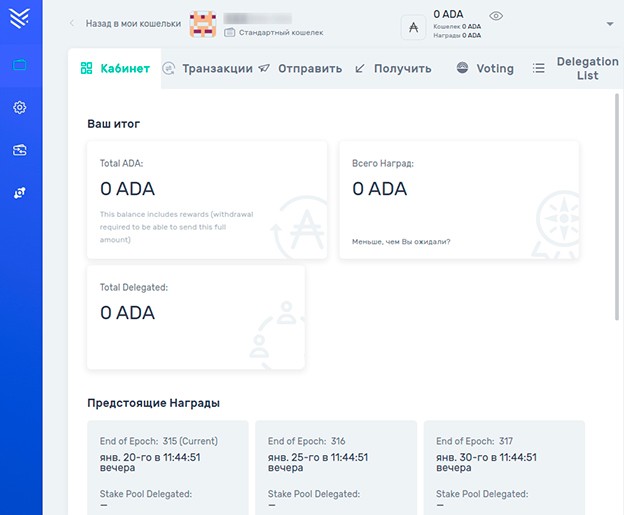The width and height of the screenshot is (624, 515).
Task: Open the Транзакции tab
Action: click(x=207, y=68)
